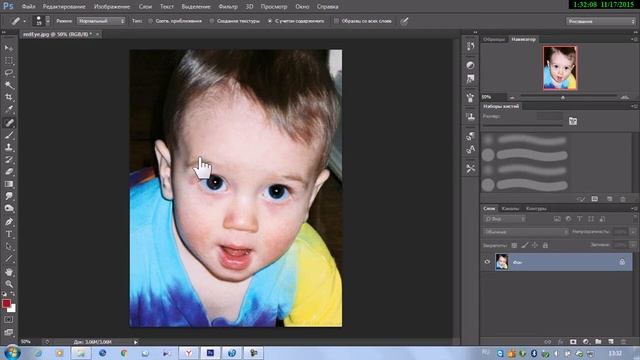
Task: Select the Dodge tool
Action: pos(9,208)
